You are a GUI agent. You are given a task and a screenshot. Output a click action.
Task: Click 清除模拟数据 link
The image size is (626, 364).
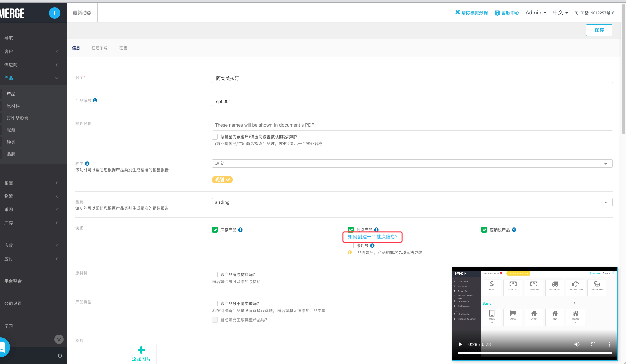coord(475,13)
